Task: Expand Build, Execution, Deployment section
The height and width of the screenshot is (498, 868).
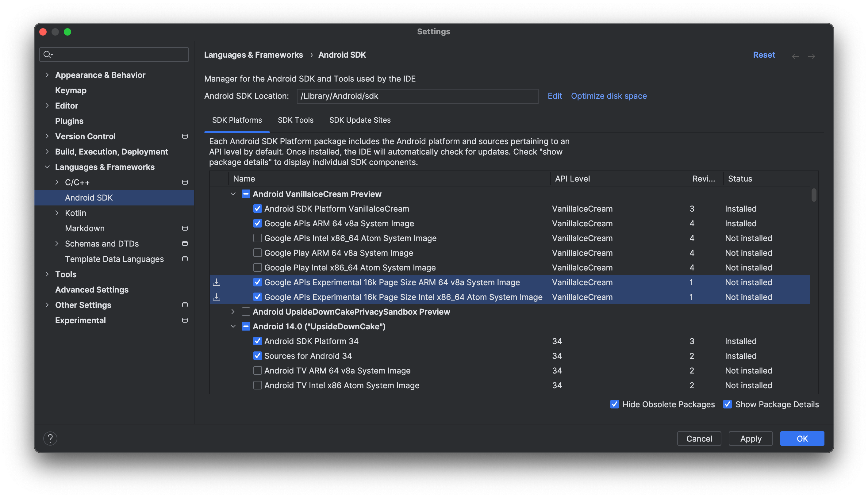Action: (48, 151)
